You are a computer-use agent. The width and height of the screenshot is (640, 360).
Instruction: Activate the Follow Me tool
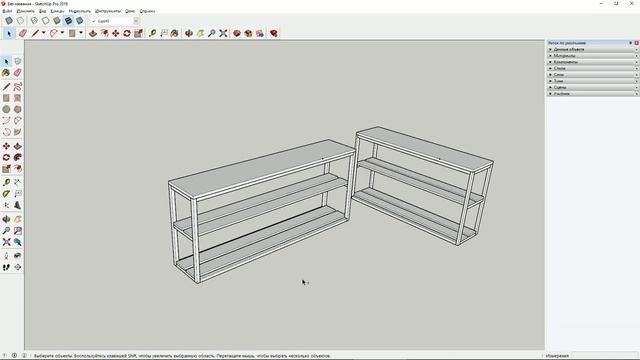coord(18,158)
